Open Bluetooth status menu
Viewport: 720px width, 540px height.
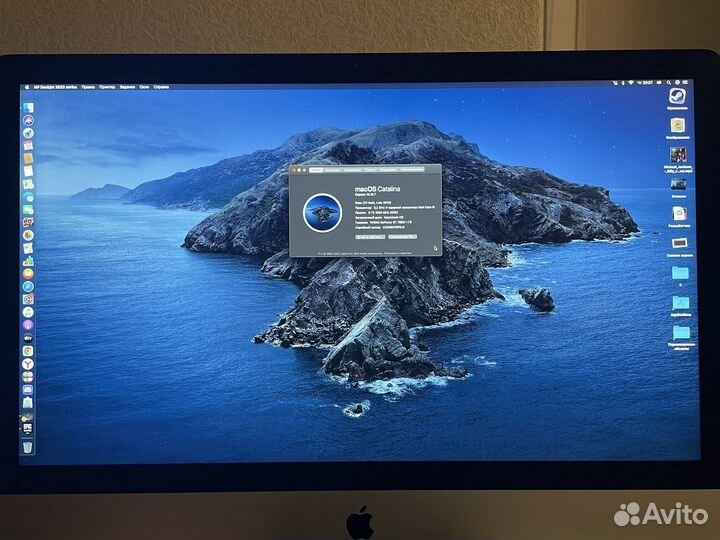click(623, 83)
